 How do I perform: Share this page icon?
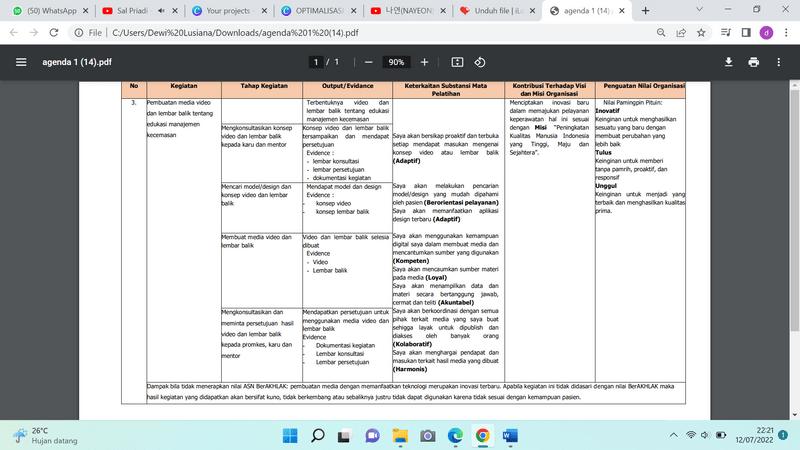tap(681, 33)
